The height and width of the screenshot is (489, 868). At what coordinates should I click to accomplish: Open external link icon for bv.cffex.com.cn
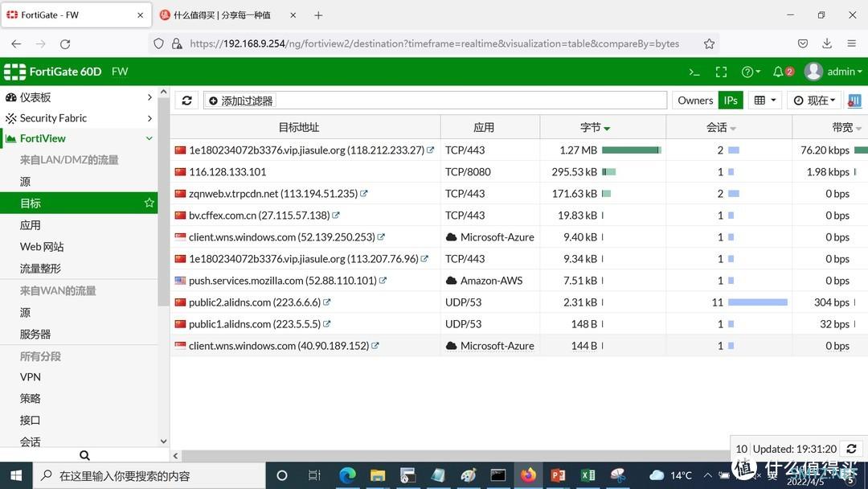click(336, 215)
